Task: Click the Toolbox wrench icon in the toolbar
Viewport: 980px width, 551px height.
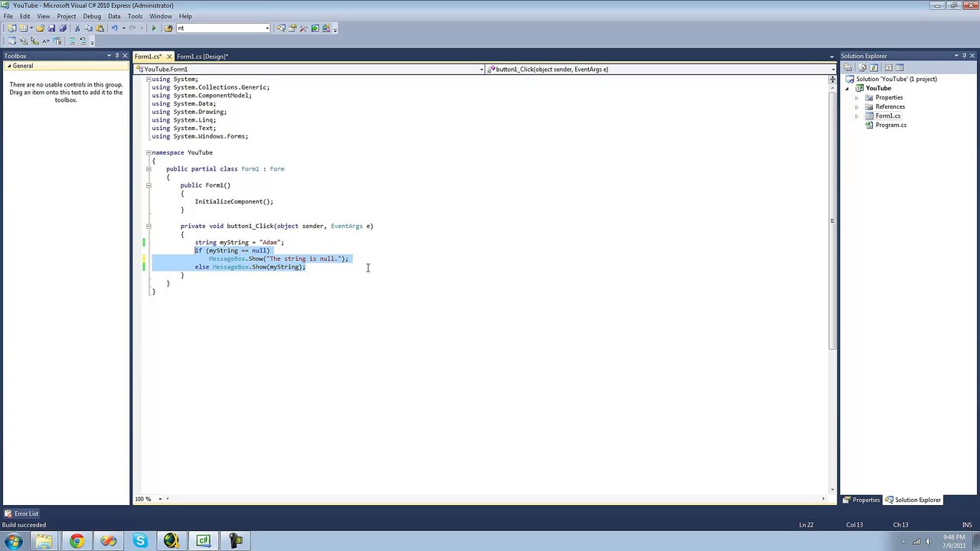Action: coord(303,28)
